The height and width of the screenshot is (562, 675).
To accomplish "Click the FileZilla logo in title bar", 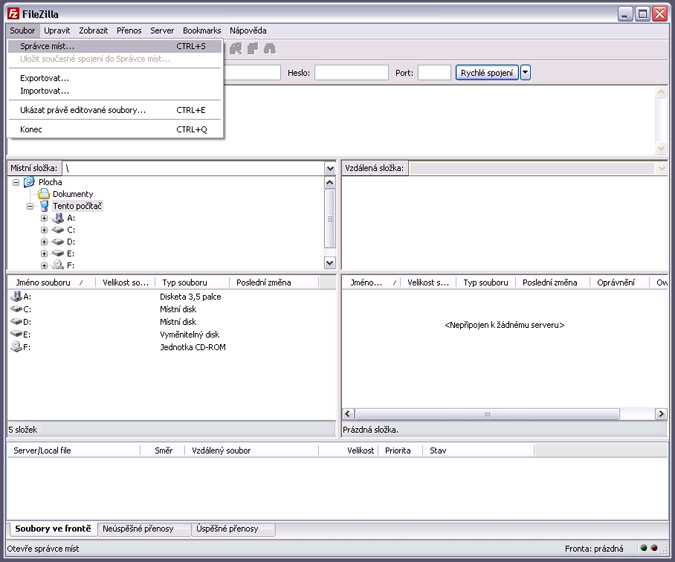I will tap(12, 14).
